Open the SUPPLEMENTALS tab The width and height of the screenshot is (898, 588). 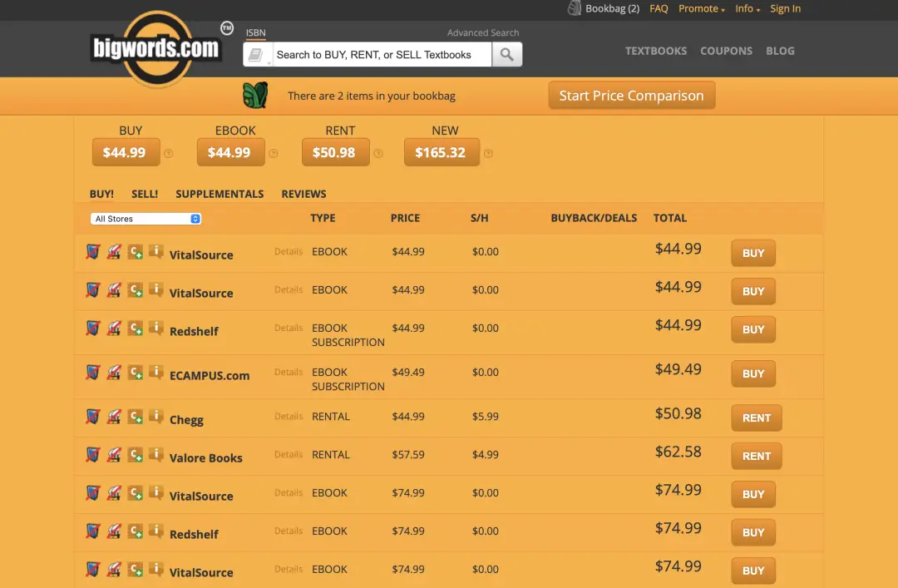point(220,195)
